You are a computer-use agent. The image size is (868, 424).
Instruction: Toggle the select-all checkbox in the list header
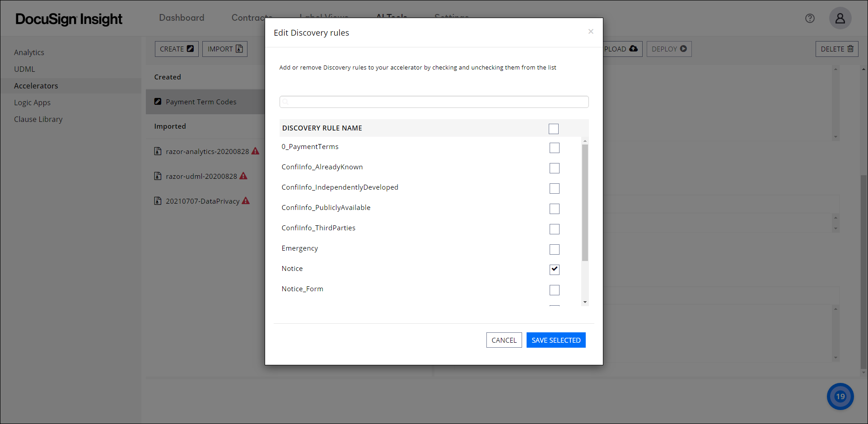pos(554,129)
